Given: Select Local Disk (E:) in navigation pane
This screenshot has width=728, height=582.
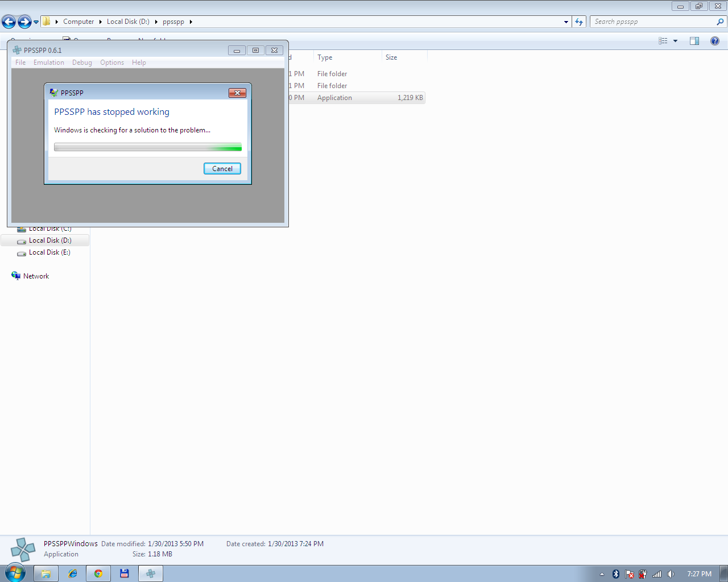Looking at the screenshot, I should [49, 252].
